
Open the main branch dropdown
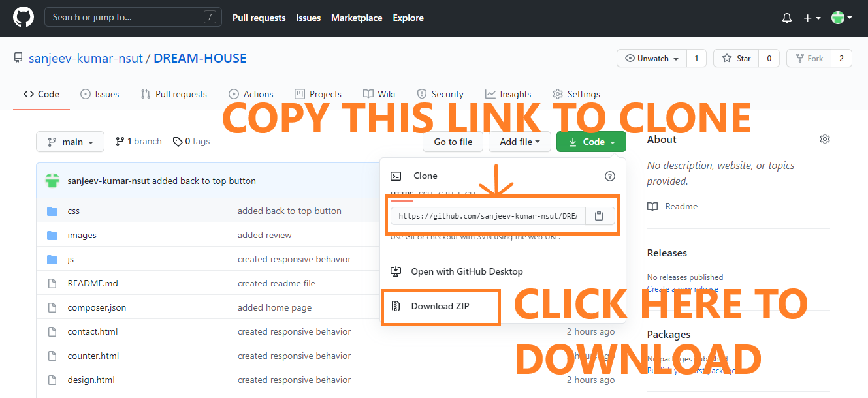(71, 142)
